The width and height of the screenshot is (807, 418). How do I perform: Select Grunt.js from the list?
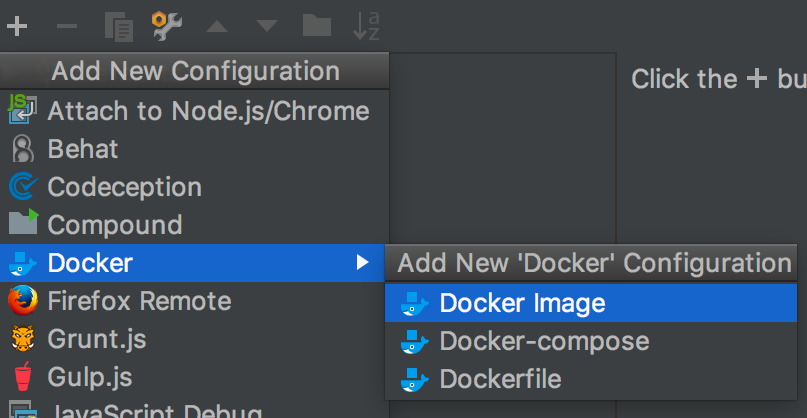click(x=97, y=339)
